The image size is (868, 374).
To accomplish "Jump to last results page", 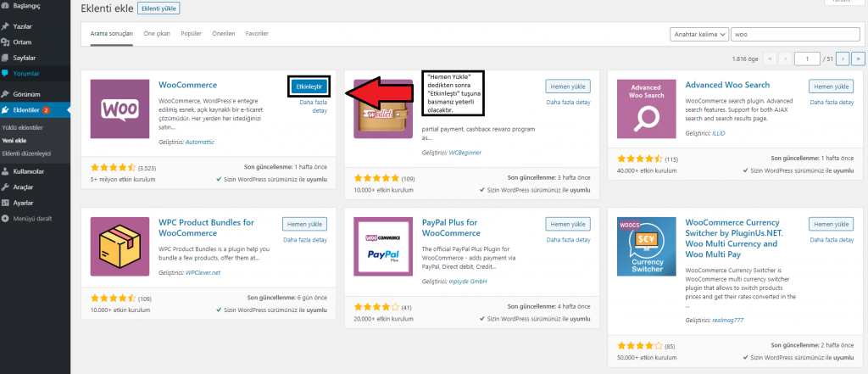I will point(858,59).
